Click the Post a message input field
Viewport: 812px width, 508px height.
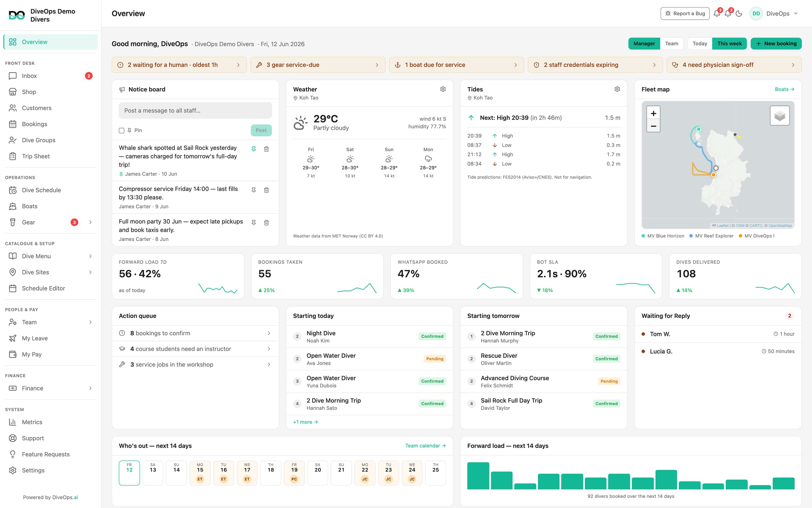click(195, 110)
